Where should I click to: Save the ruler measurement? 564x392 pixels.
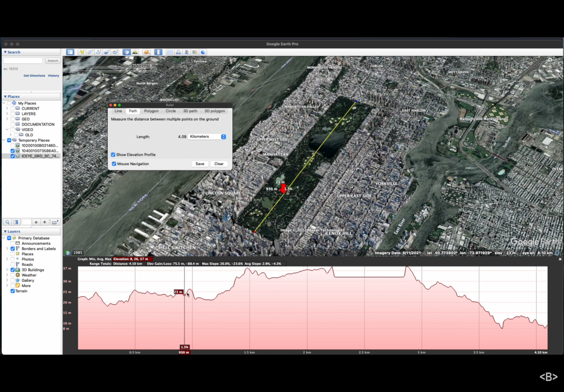pos(200,164)
